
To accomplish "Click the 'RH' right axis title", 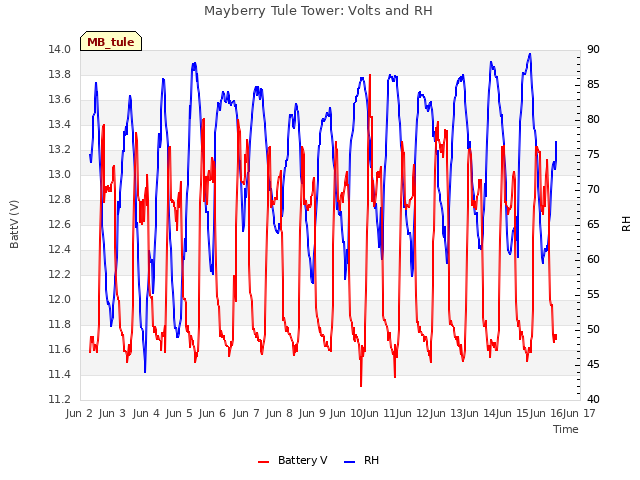I will click(x=626, y=224).
